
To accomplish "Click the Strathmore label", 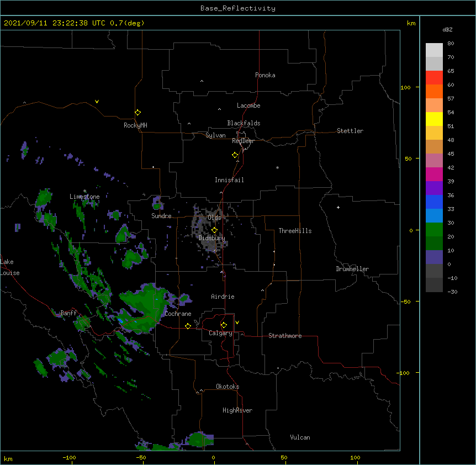I will point(285,336).
